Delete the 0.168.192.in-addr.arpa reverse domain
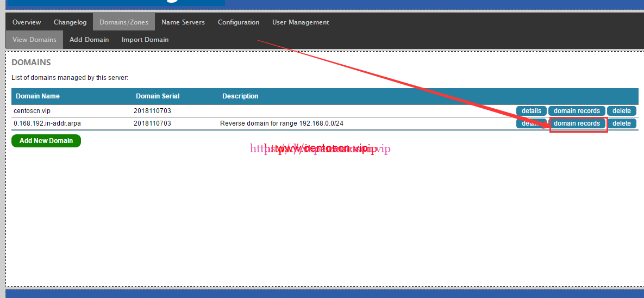The width and height of the screenshot is (644, 298). tap(621, 123)
